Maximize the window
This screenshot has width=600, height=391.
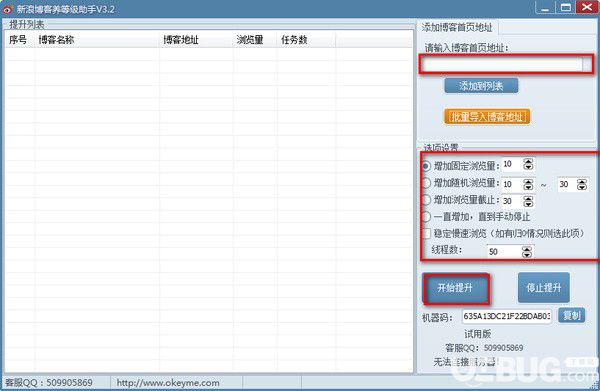(566, 8)
